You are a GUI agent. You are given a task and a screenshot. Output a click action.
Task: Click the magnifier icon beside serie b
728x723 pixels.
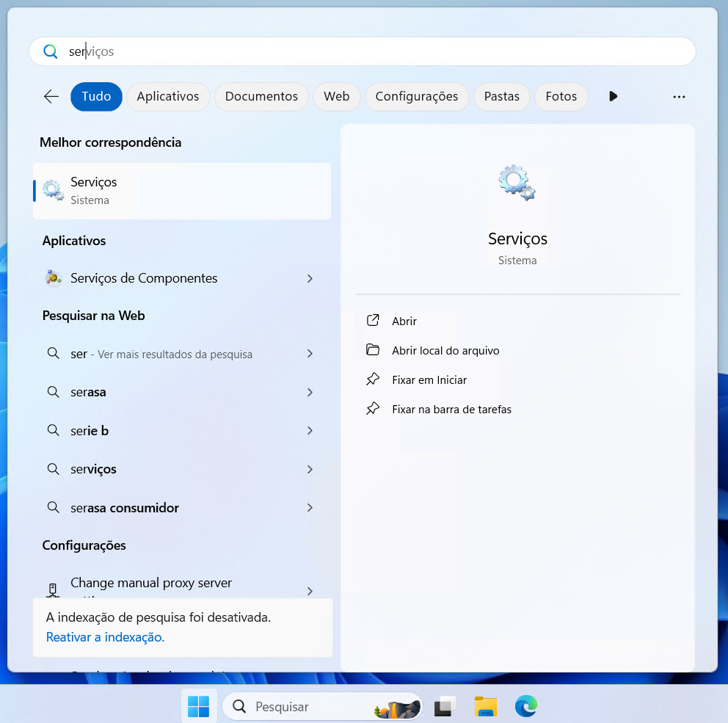(54, 430)
